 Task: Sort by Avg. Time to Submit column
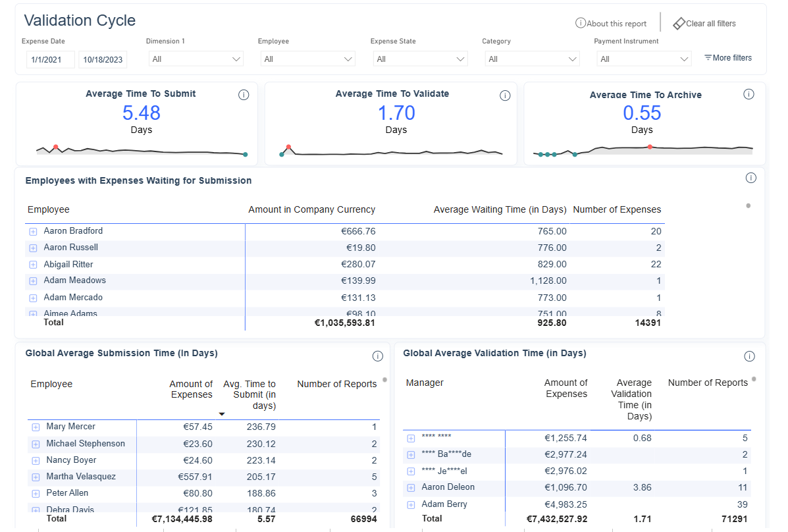coord(250,395)
